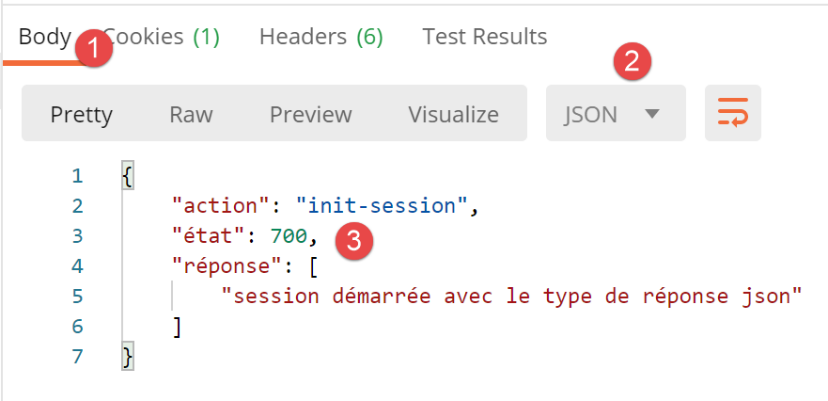The width and height of the screenshot is (828, 401).
Task: Select the Preview view mode
Action: 310,114
